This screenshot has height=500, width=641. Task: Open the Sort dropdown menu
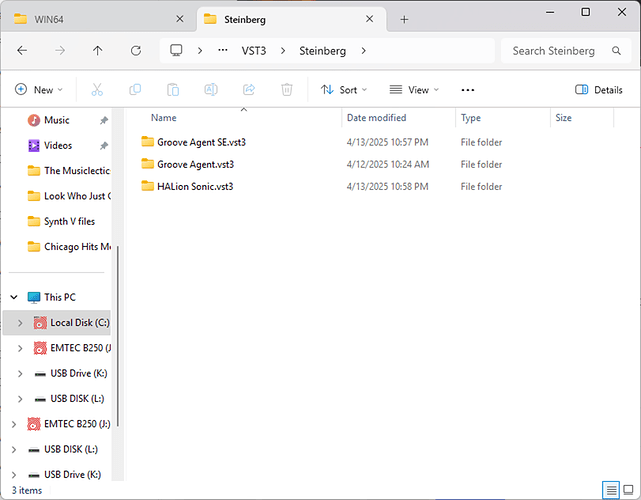coord(344,90)
